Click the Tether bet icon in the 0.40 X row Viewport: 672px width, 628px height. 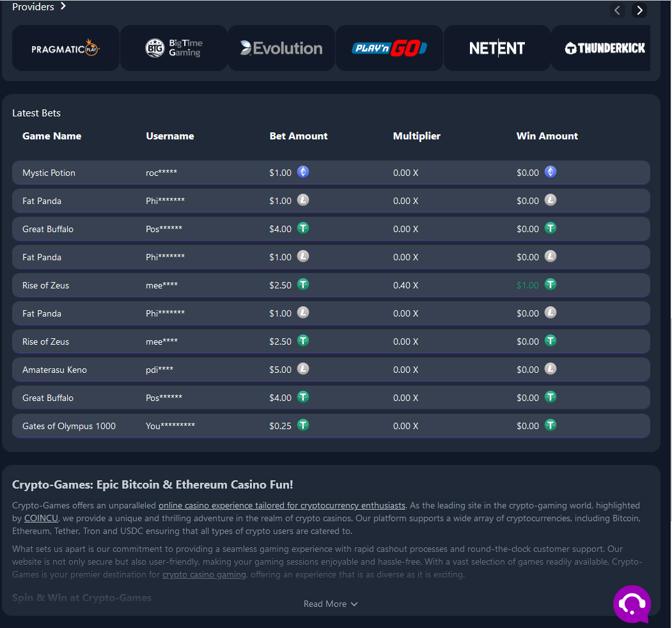point(303,284)
